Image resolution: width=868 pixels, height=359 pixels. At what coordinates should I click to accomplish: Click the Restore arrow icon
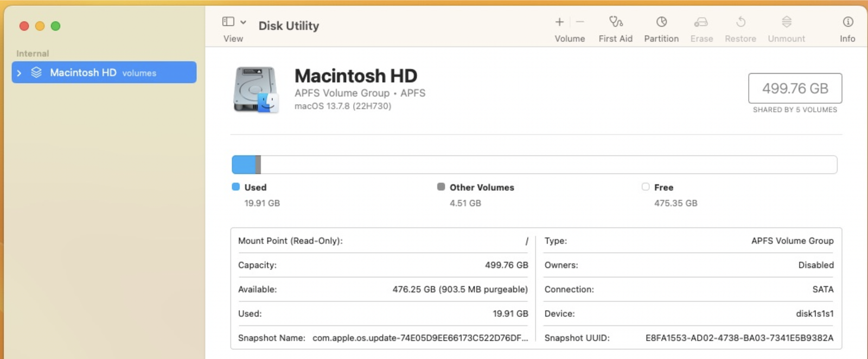pyautogui.click(x=741, y=22)
